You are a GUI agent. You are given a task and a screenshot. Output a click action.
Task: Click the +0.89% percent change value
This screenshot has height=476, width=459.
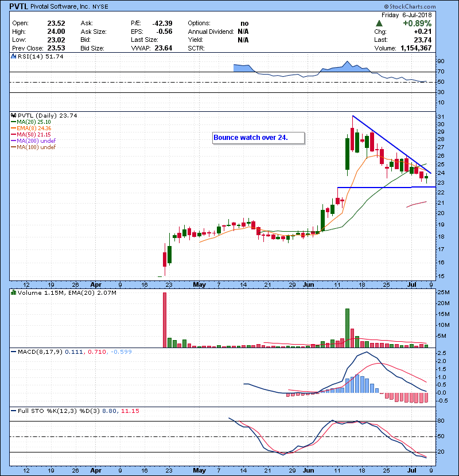click(417, 23)
